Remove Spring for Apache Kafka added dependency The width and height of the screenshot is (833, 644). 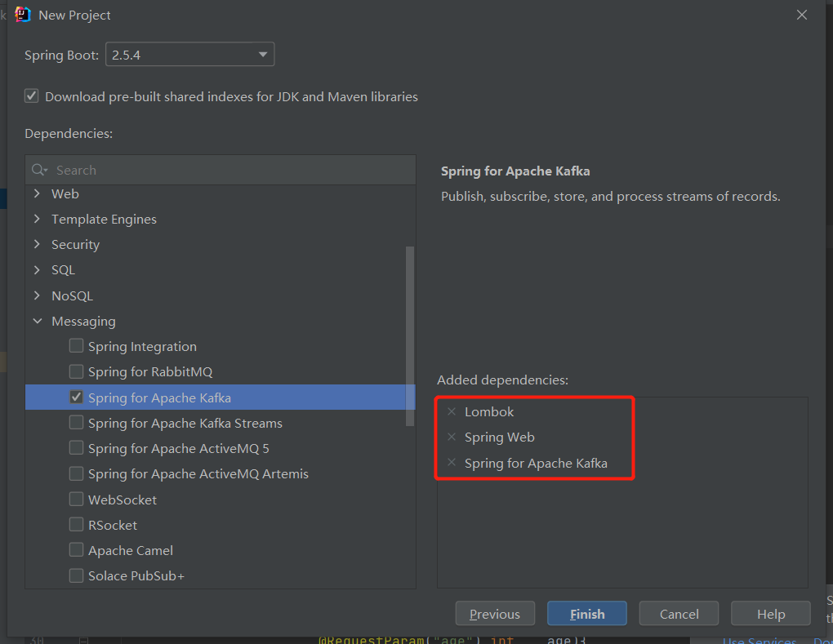click(452, 463)
